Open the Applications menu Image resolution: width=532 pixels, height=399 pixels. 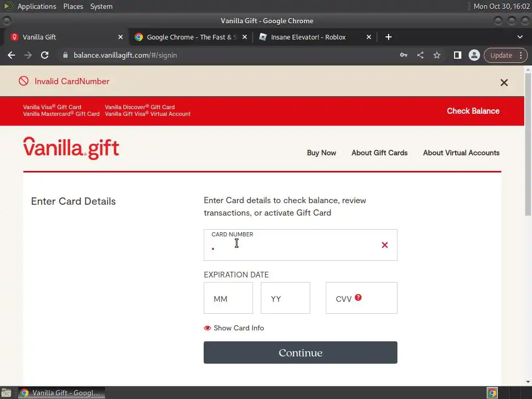[x=37, y=6]
